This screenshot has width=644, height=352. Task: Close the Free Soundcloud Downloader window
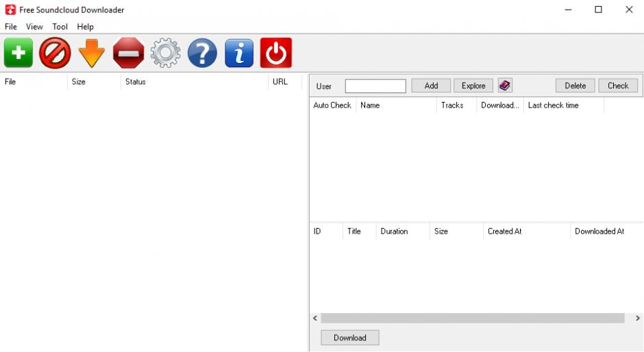[x=629, y=10]
